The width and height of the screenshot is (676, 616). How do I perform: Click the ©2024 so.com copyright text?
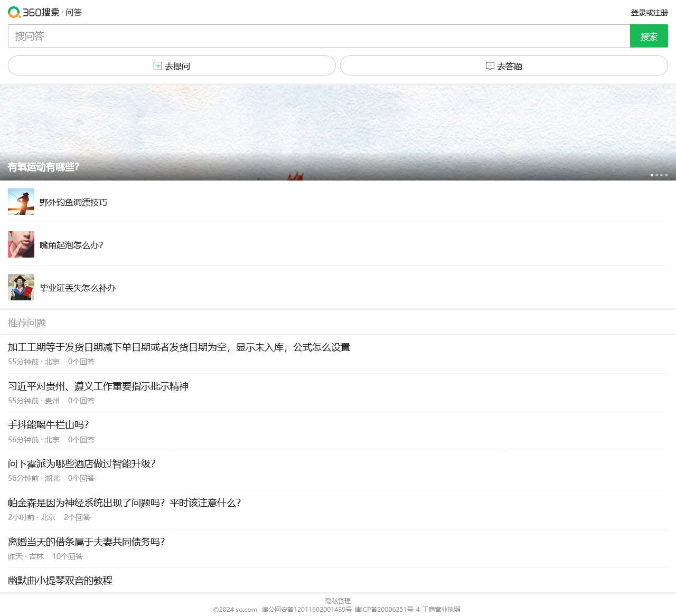pyautogui.click(x=235, y=609)
